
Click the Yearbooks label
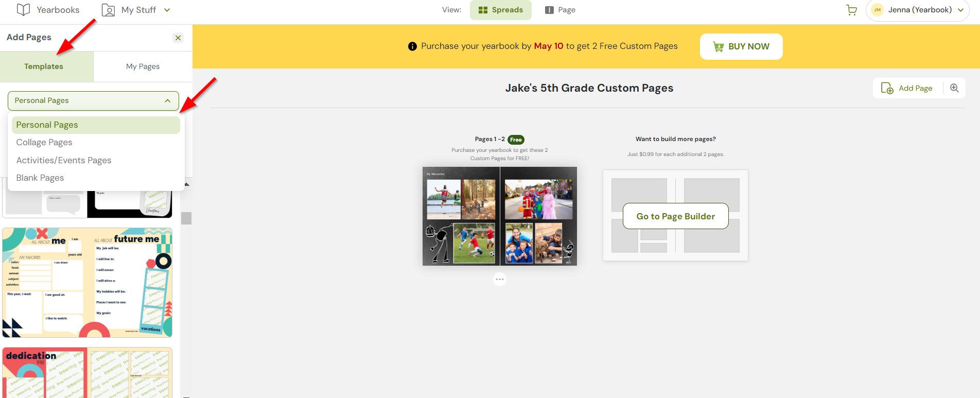pyautogui.click(x=58, y=10)
